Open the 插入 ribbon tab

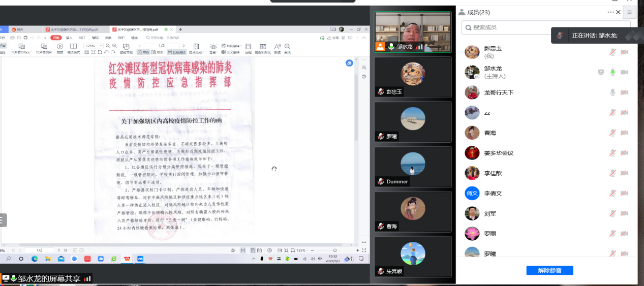pos(69,38)
